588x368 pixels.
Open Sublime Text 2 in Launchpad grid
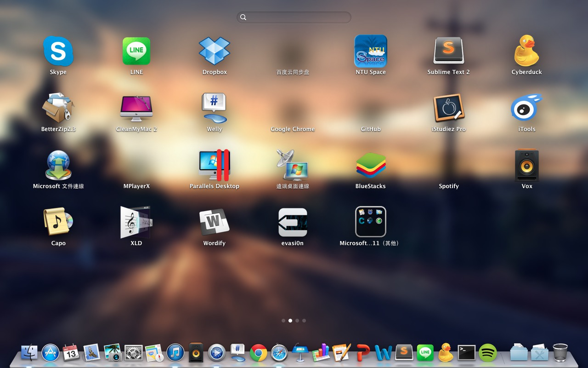(x=449, y=51)
